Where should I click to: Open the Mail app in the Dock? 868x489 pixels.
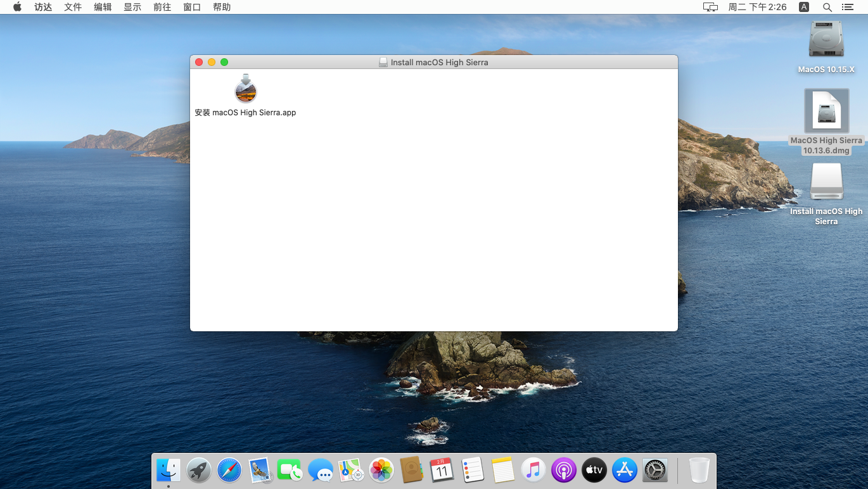point(259,470)
